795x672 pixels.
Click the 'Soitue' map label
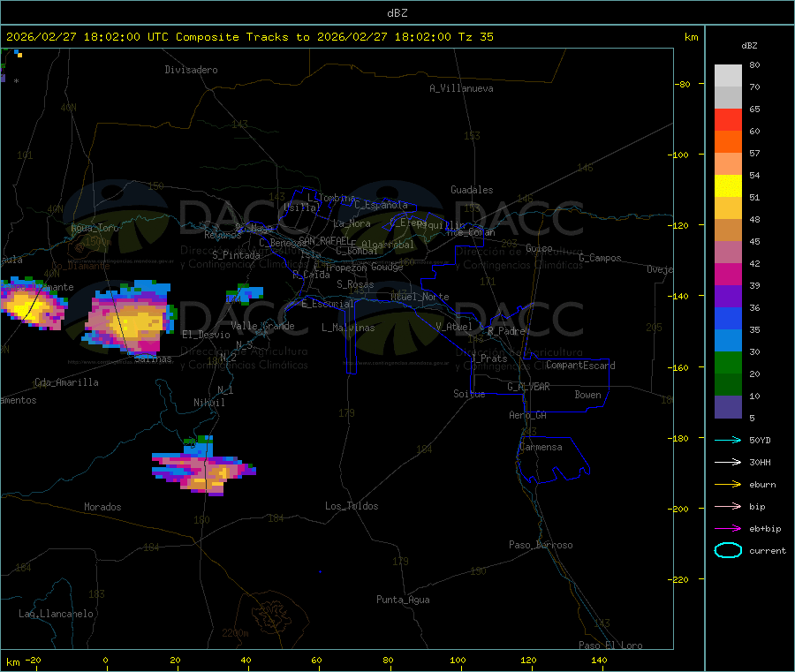tap(470, 394)
